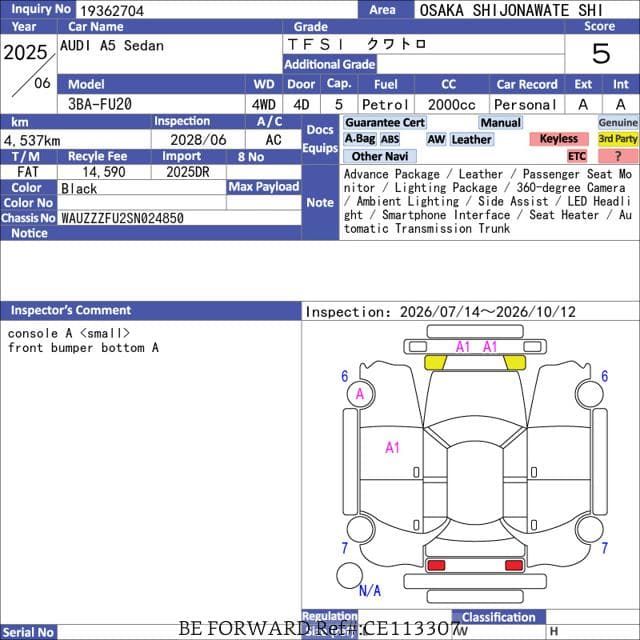Click the Guarantee Cert badge

point(385,122)
